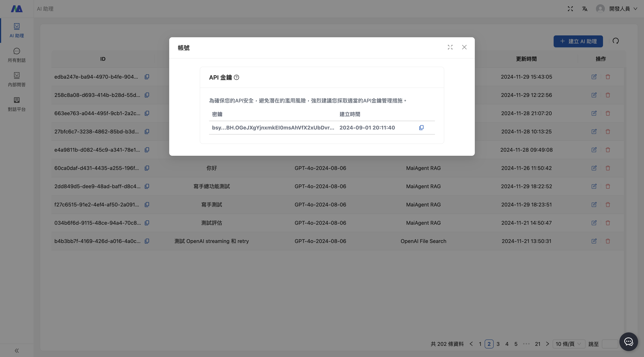The width and height of the screenshot is (644, 357).
Task: Open the chat support bubble
Action: click(x=629, y=342)
